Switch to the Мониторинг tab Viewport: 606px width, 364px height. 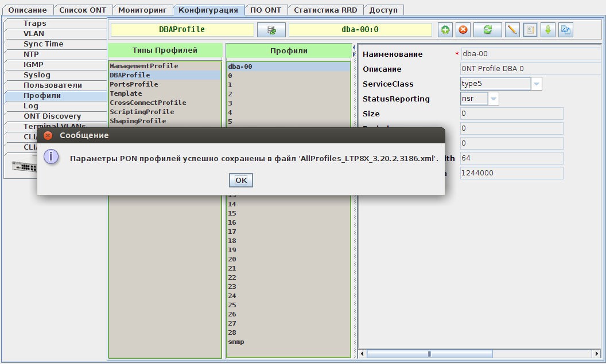pyautogui.click(x=142, y=10)
